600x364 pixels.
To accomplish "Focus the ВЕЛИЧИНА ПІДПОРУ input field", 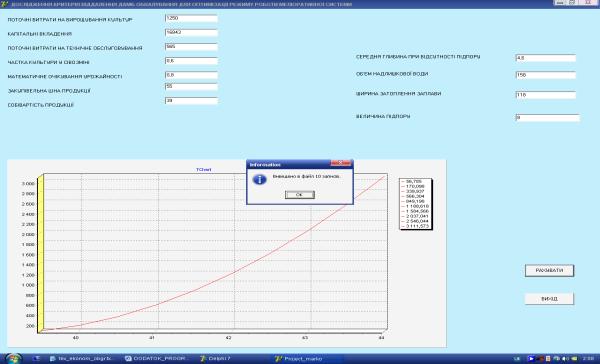I will click(x=548, y=118).
